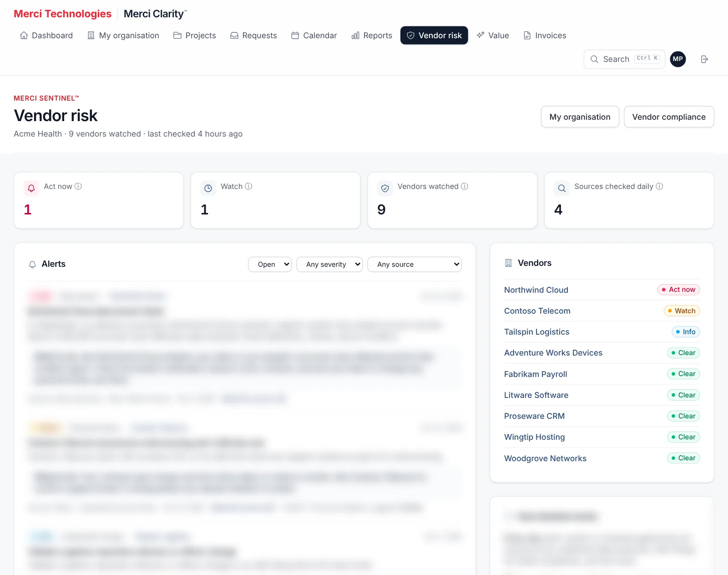Click the Vendor compliance button

669,117
